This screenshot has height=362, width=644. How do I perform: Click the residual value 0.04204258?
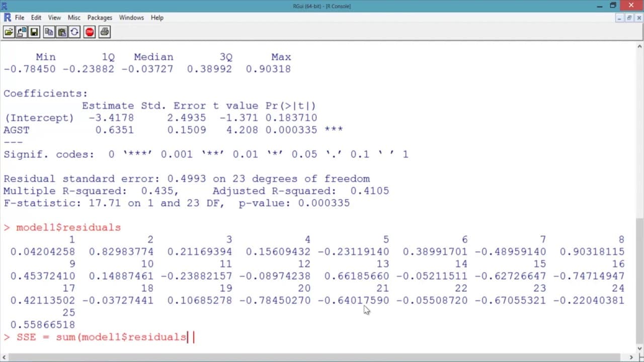43,252
